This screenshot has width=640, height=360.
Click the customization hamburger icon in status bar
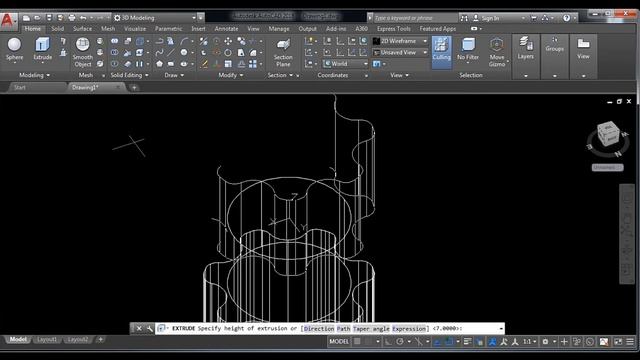coord(630,342)
